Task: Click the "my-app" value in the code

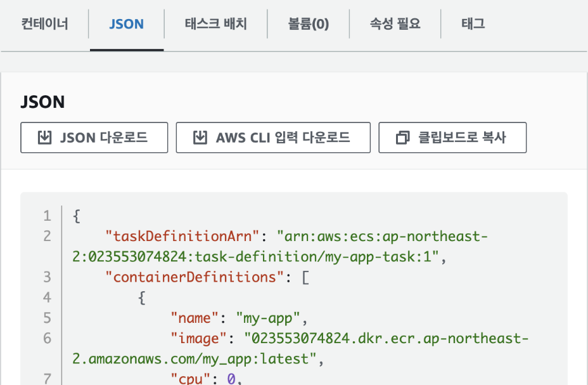Action: tap(268, 318)
